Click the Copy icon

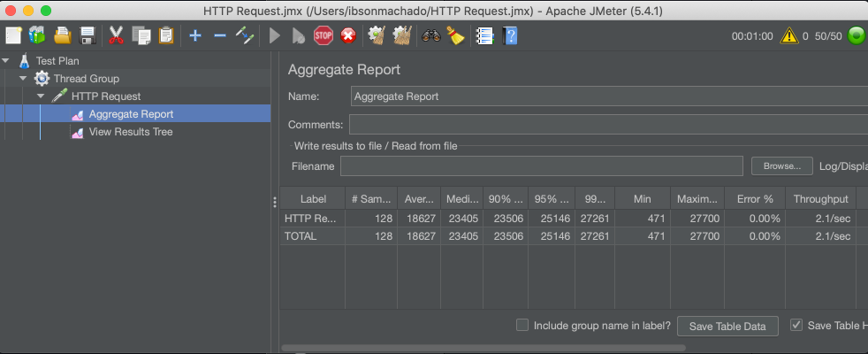pos(141,36)
